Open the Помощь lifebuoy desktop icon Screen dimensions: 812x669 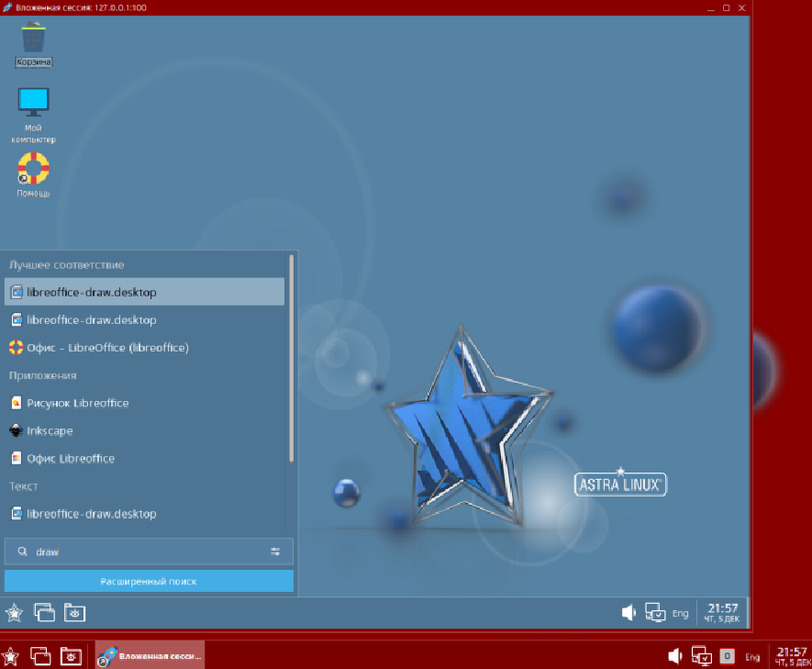coord(34,175)
